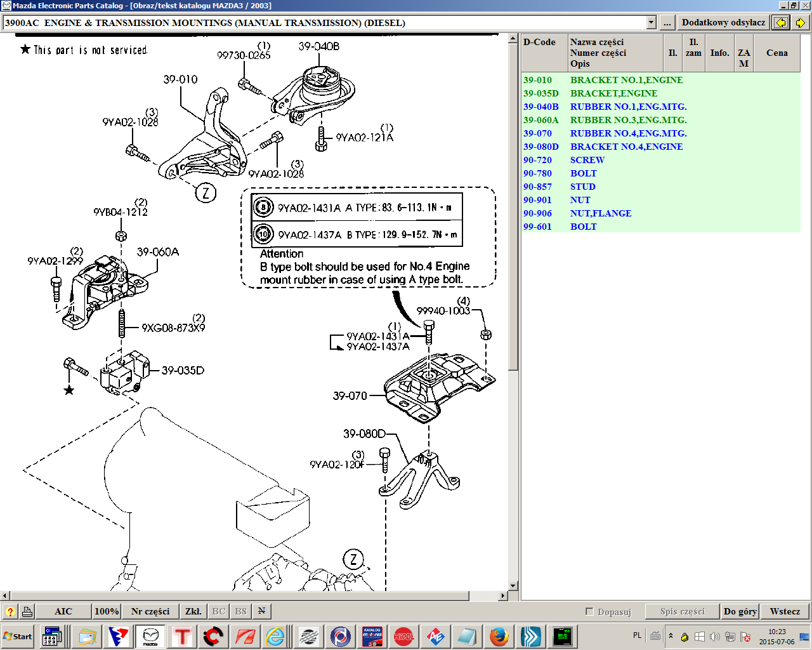Expand the section title dropdown
This screenshot has width=812, height=650.
pos(651,23)
